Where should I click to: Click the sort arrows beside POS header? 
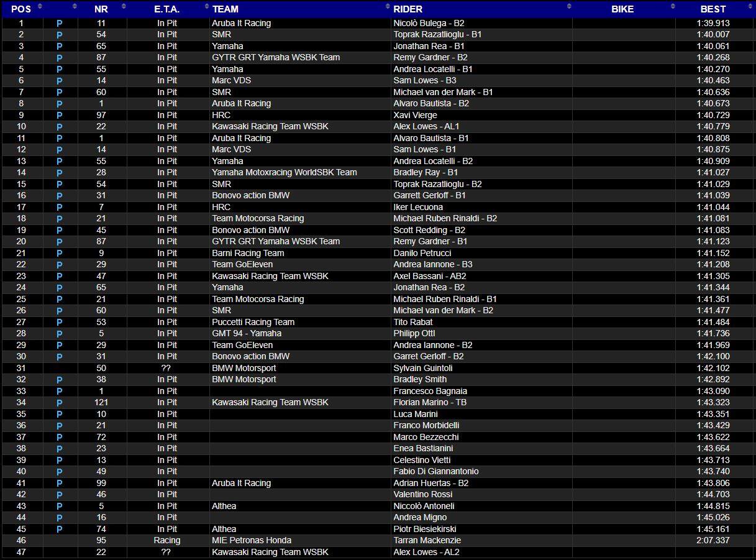point(40,6)
